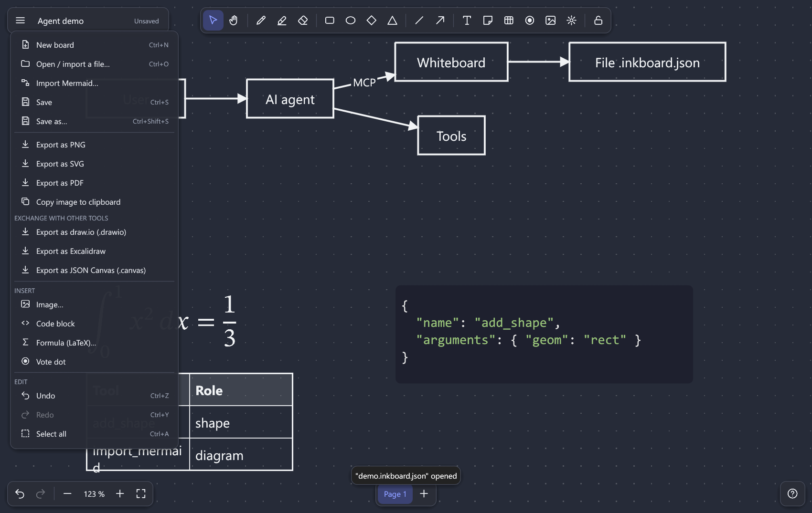The height and width of the screenshot is (513, 812).
Task: Choose the triangle shape tool
Action: click(x=392, y=21)
